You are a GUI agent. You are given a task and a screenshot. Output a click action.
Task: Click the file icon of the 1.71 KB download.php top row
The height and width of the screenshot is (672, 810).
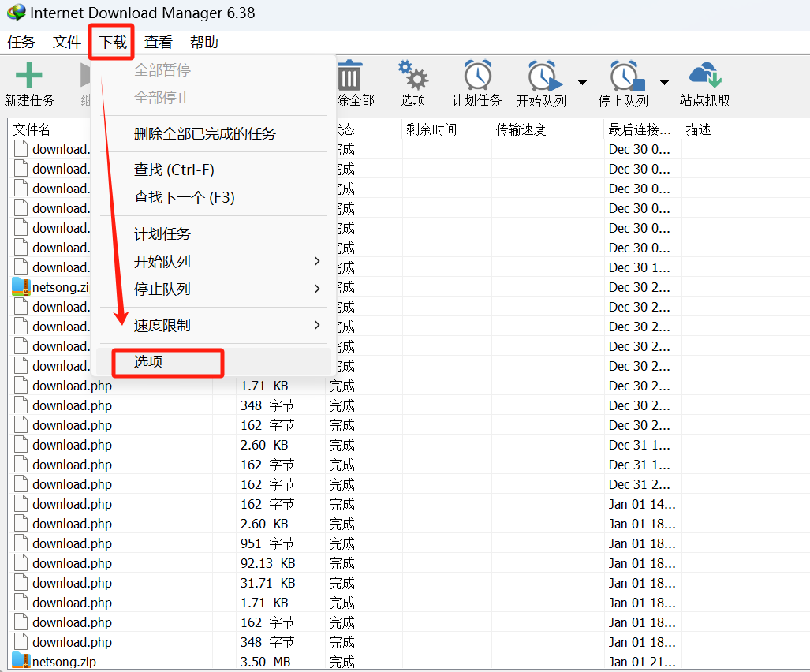[x=21, y=386]
